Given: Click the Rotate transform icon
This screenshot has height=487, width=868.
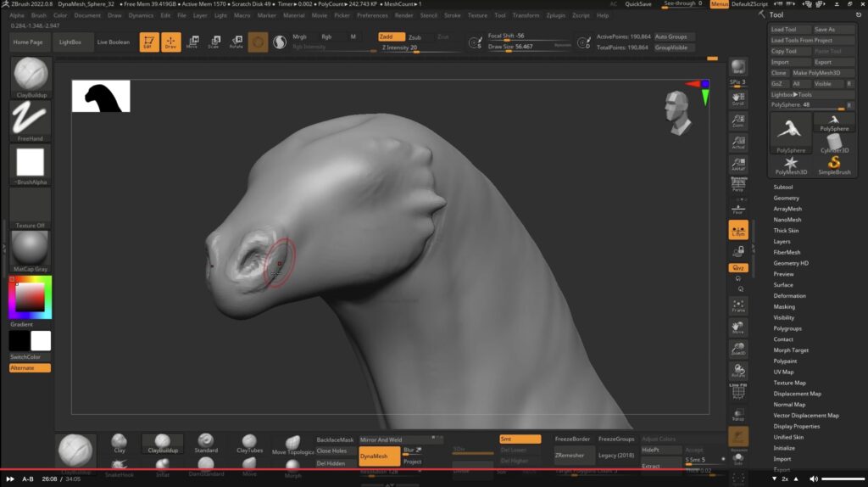Looking at the screenshot, I should point(236,42).
